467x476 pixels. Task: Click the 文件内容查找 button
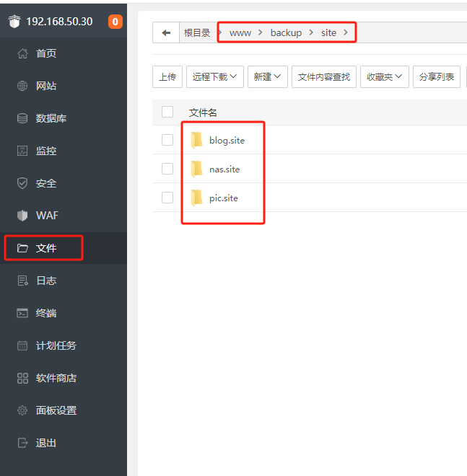pyautogui.click(x=324, y=76)
